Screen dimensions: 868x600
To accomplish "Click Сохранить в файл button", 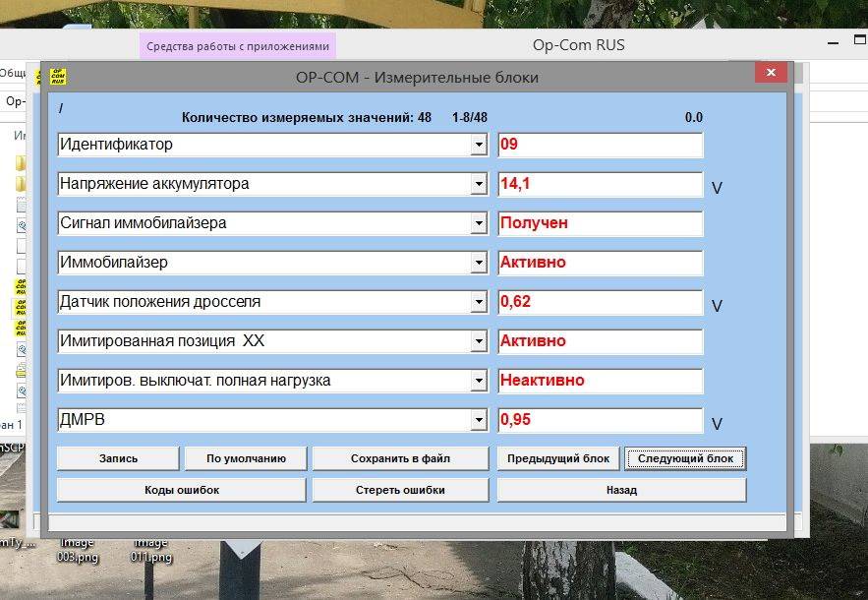I will tap(401, 458).
